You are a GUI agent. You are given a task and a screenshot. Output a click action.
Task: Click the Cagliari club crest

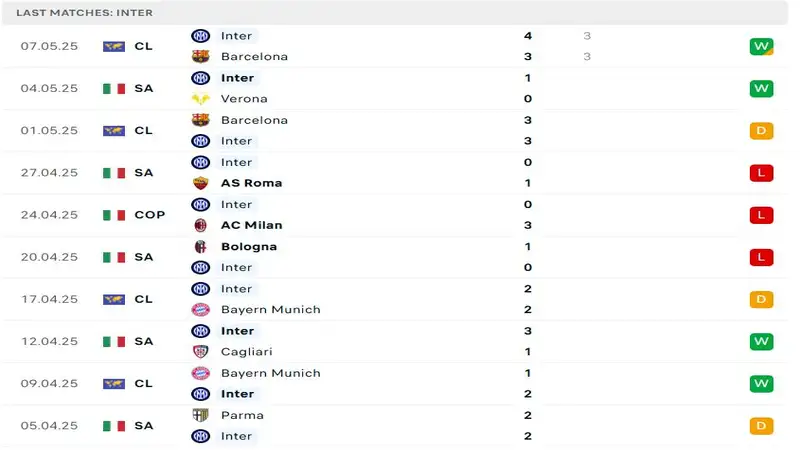201,352
